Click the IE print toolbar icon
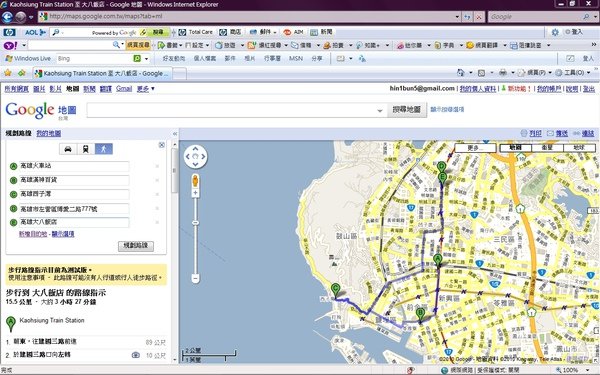This screenshot has width=600, height=375. click(503, 73)
